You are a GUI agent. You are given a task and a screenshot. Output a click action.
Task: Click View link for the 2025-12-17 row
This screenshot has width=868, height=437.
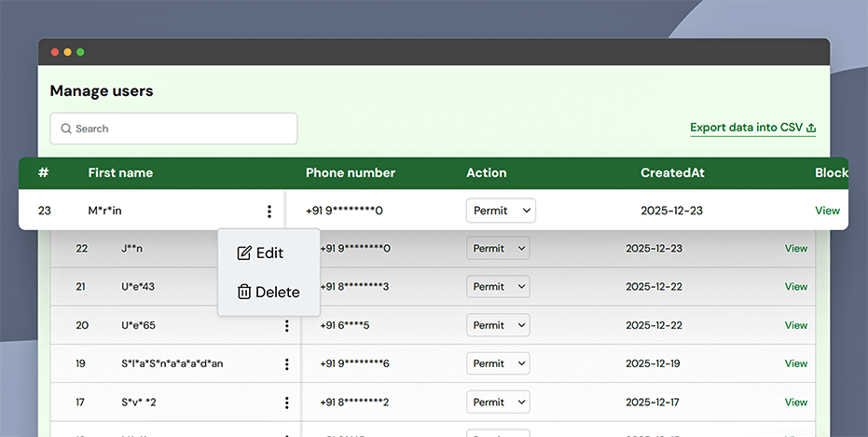coord(796,403)
